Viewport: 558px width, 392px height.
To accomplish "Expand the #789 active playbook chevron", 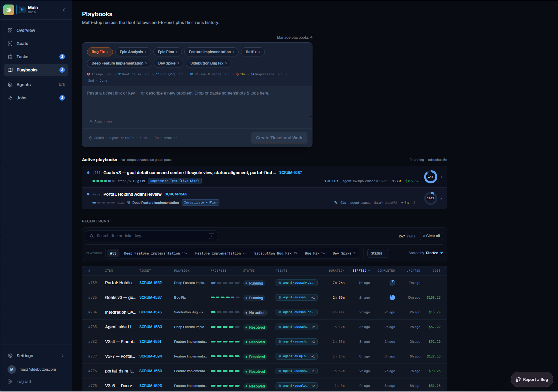I will (441, 199).
